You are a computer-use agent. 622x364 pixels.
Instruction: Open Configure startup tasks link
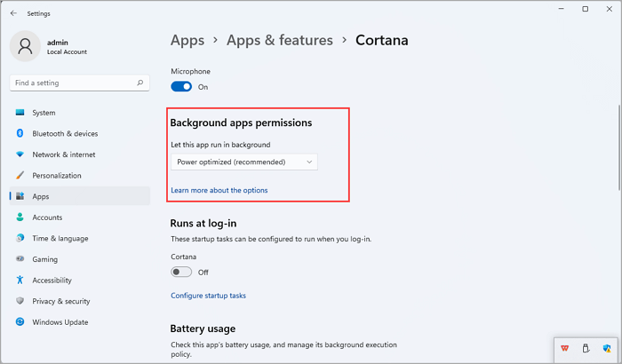(208, 296)
